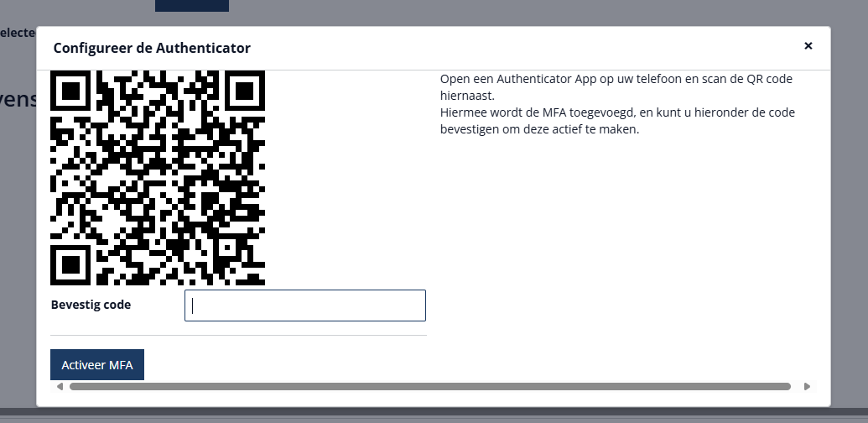The width and height of the screenshot is (868, 423).
Task: Click the 'Configureer de Authenticator' title
Action: coord(152,48)
